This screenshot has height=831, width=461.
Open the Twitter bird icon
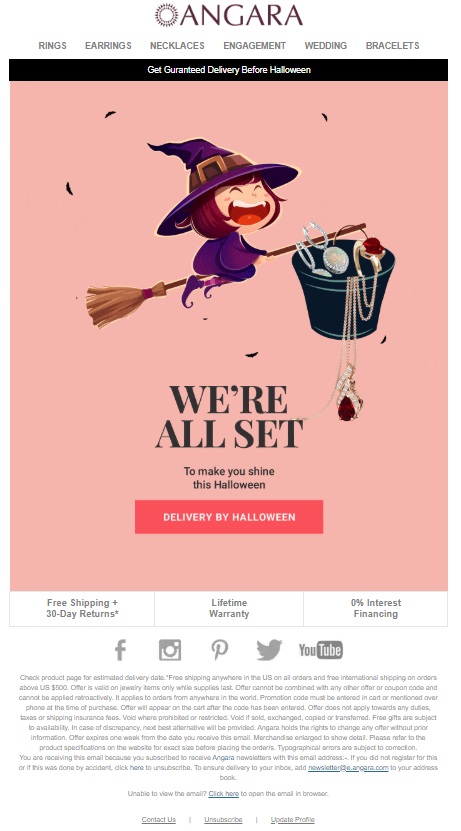(x=269, y=650)
